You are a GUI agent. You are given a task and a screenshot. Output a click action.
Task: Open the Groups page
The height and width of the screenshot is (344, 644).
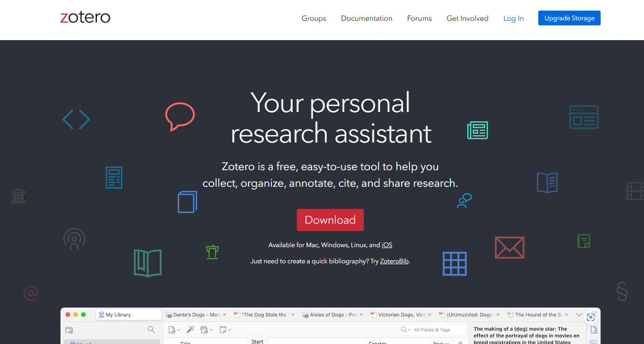click(x=314, y=18)
